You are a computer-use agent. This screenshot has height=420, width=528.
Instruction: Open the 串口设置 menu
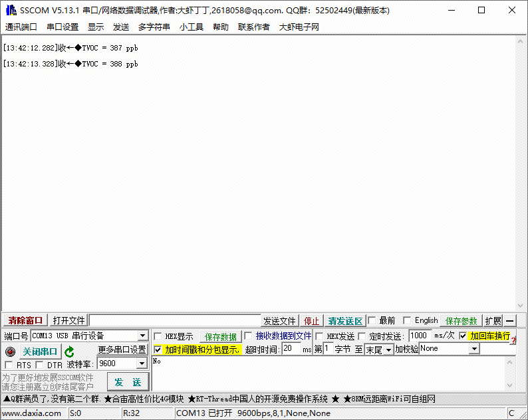63,27
